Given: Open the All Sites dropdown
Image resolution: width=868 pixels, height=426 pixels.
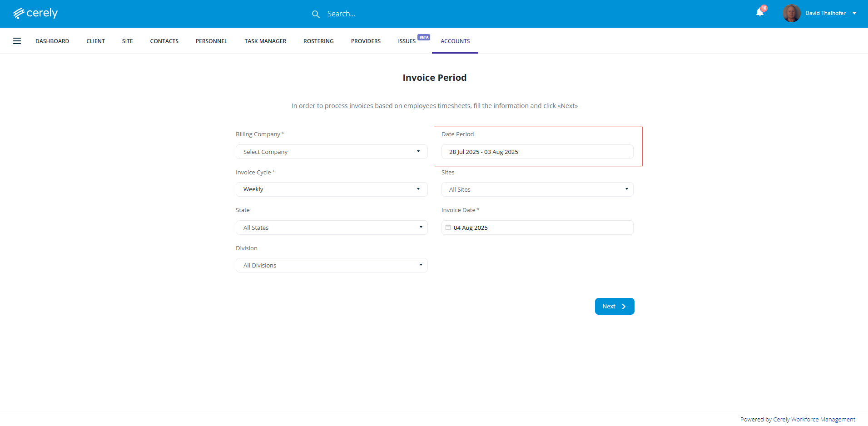Looking at the screenshot, I should point(537,189).
